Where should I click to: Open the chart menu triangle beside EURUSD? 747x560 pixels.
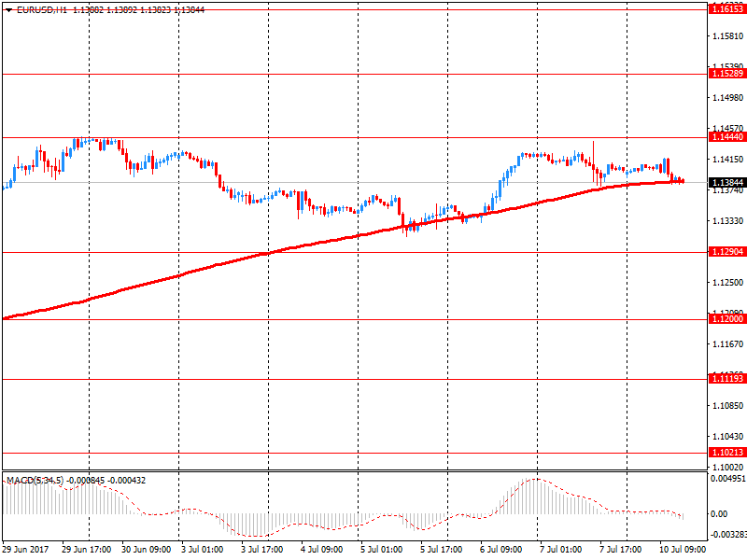point(8,10)
